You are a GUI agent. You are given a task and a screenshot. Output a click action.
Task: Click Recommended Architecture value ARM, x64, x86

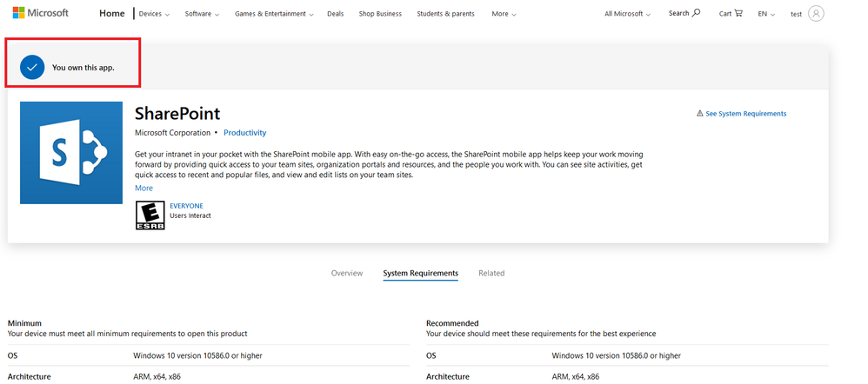pyautogui.click(x=575, y=377)
